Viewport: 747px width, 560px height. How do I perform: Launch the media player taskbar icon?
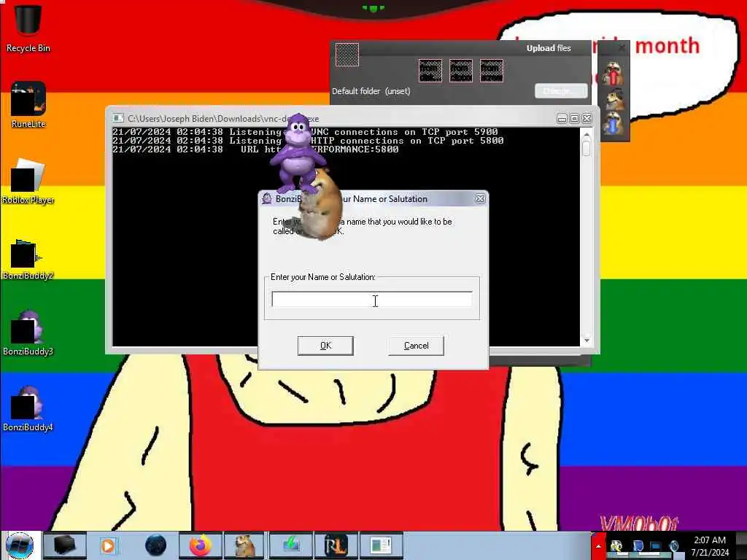click(x=108, y=545)
